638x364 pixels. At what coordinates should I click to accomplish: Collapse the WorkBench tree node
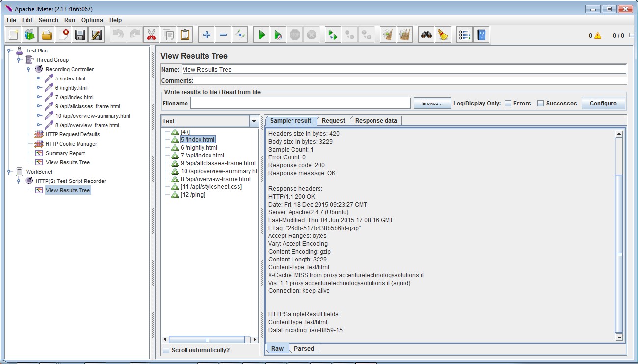9,172
